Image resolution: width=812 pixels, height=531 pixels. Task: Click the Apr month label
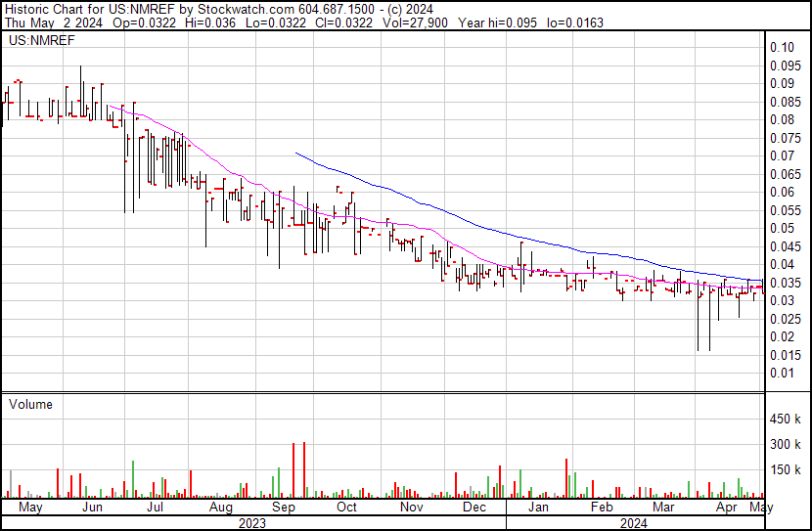point(727,508)
